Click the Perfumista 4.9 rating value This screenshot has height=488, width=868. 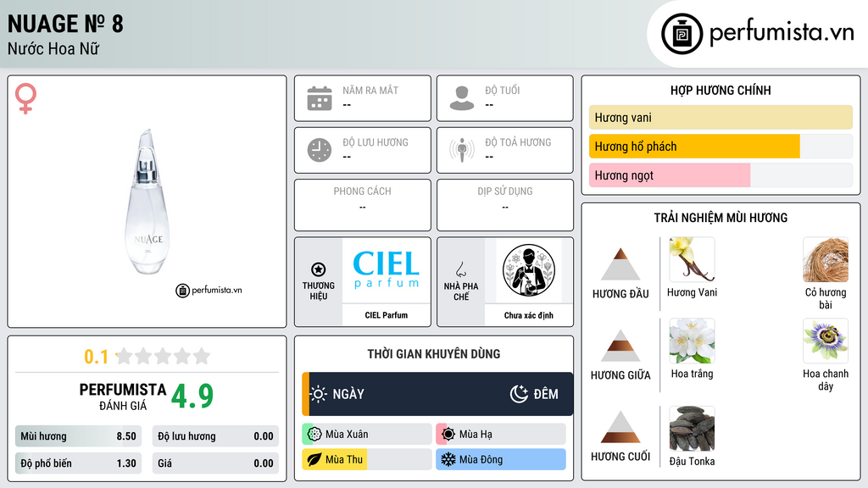192,396
